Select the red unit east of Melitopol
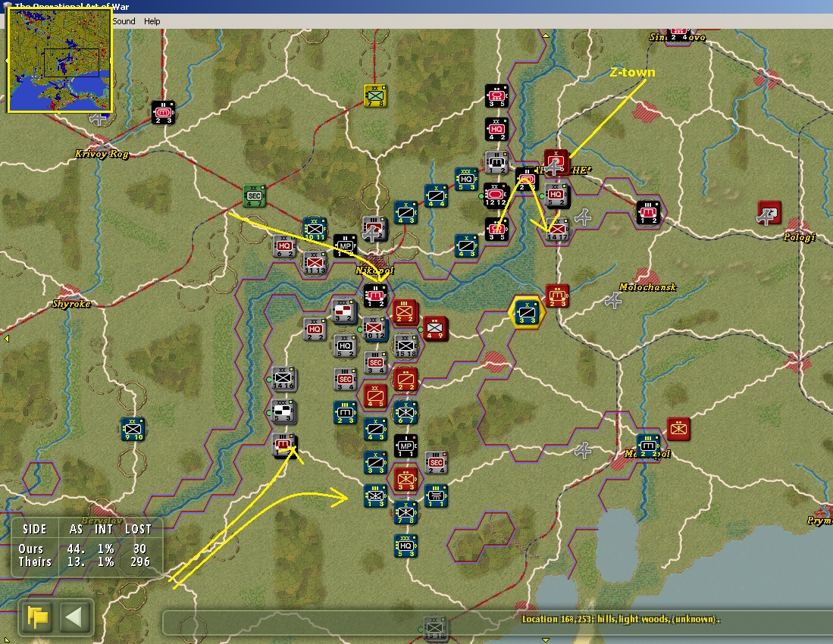The image size is (833, 644). pyautogui.click(x=678, y=429)
